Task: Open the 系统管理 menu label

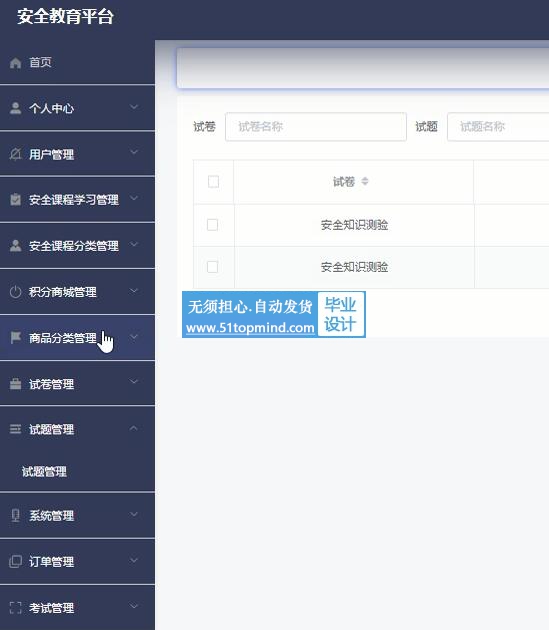Action: coord(51,515)
